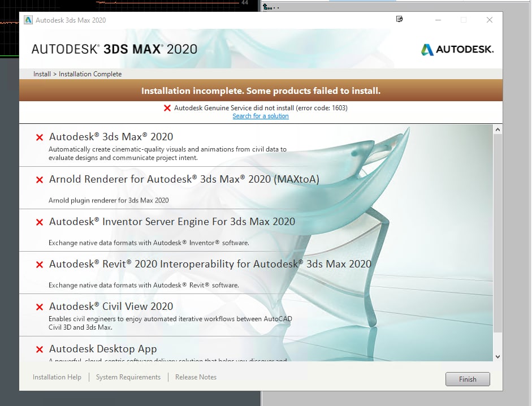Select the Autodesk Desktop App title

point(103,349)
